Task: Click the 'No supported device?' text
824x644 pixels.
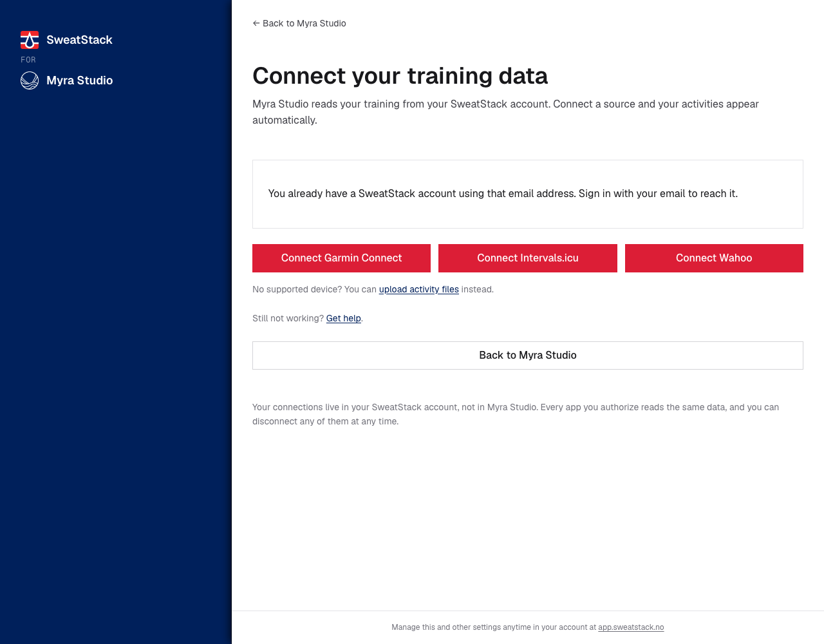Action: [297, 289]
